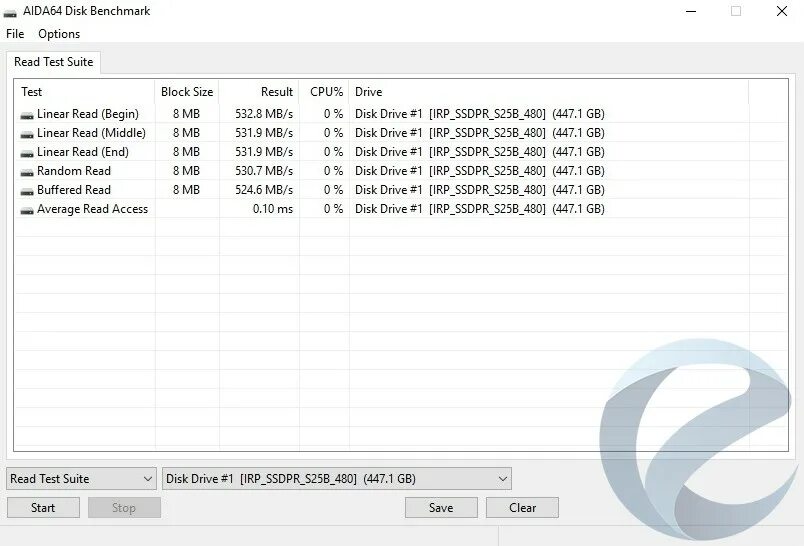Viewport: 804px width, 546px height.
Task: Click the Stop button
Action: coord(124,508)
